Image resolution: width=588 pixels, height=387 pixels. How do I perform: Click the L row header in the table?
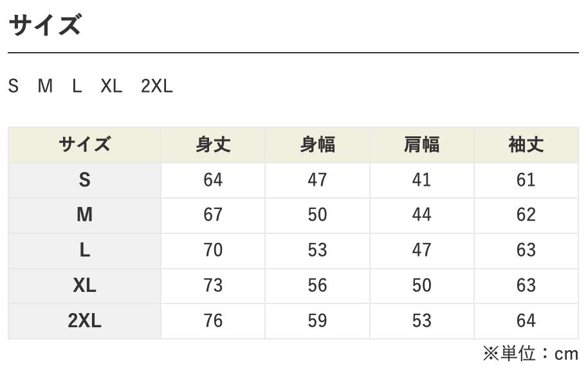coord(84,250)
